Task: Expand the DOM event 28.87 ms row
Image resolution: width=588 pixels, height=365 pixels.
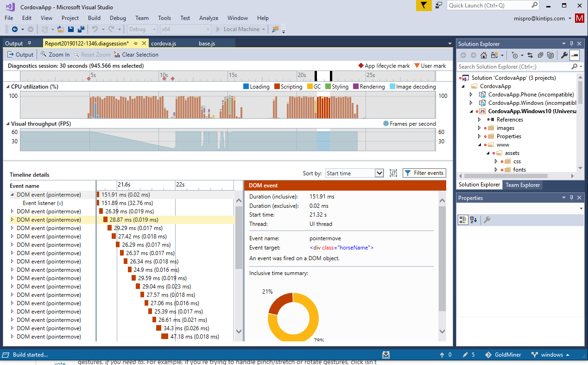Action: [13, 220]
